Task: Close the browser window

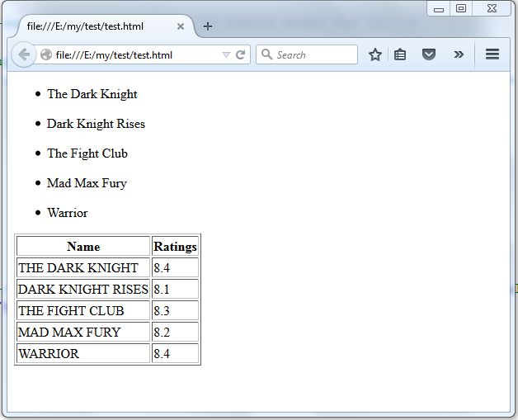Action: click(492, 8)
